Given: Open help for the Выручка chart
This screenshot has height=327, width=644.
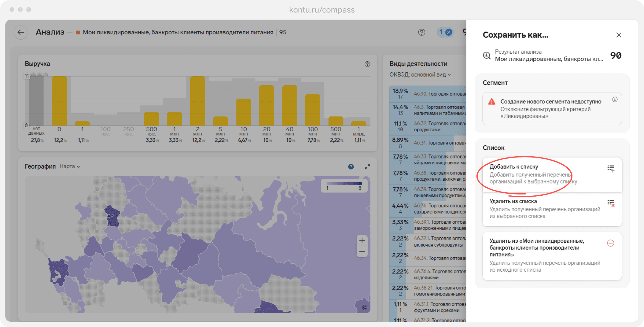Looking at the screenshot, I should pos(367,64).
